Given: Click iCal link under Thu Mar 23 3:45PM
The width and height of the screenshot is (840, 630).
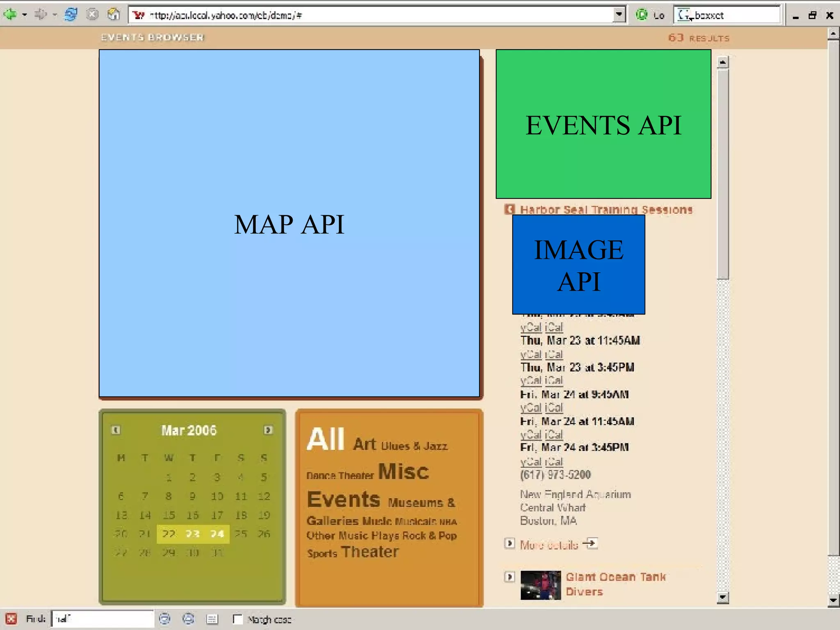Looking at the screenshot, I should 554,381.
